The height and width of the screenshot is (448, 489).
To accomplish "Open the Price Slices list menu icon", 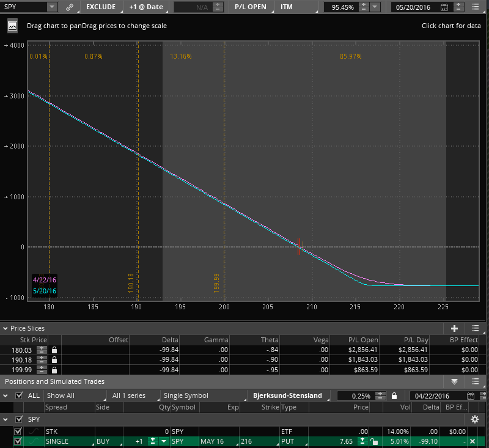I will 475,328.
